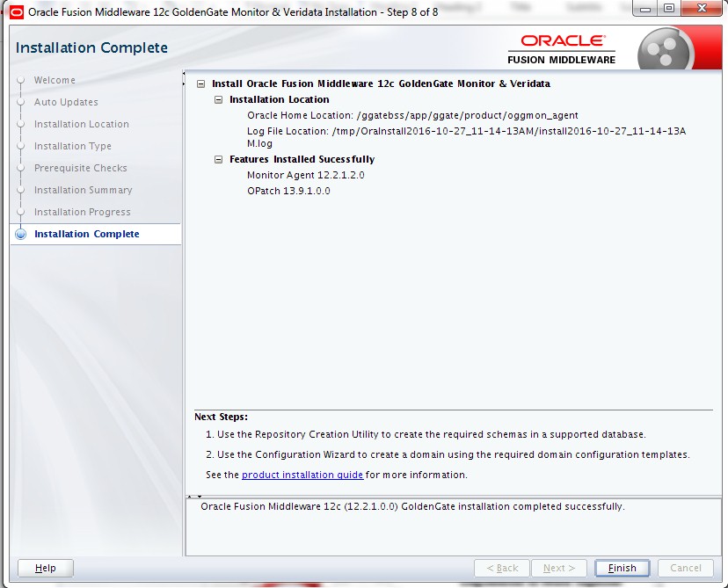
Task: Click the Log File Location entry
Action: coord(466,137)
